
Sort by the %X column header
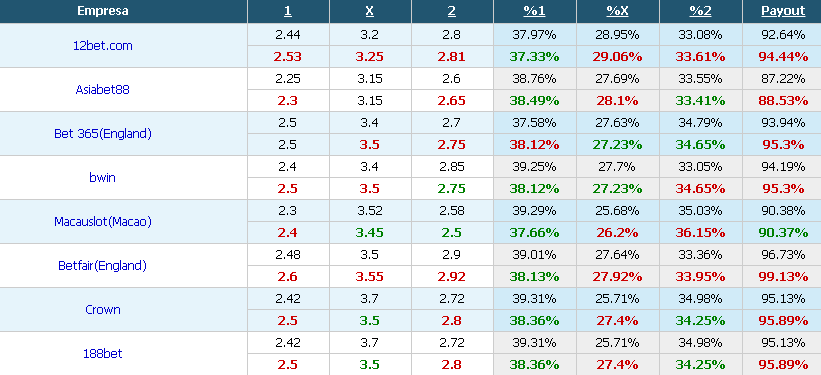[617, 11]
